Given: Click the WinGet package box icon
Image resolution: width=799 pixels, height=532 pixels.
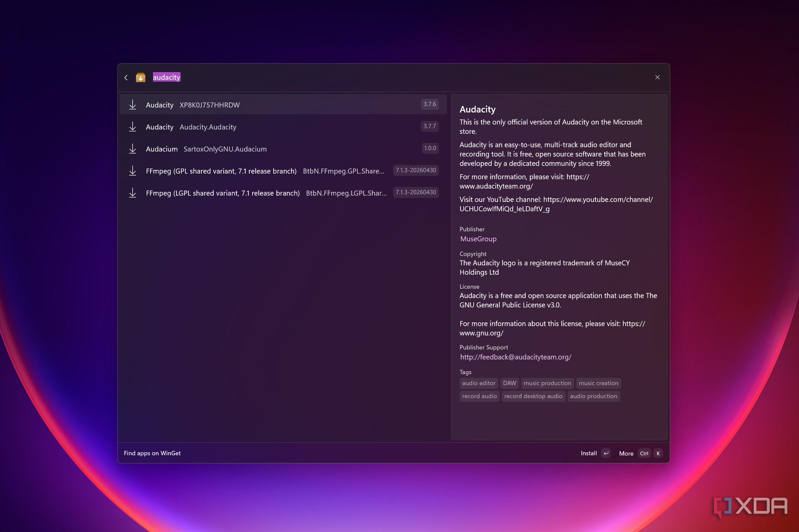Looking at the screenshot, I should (141, 78).
